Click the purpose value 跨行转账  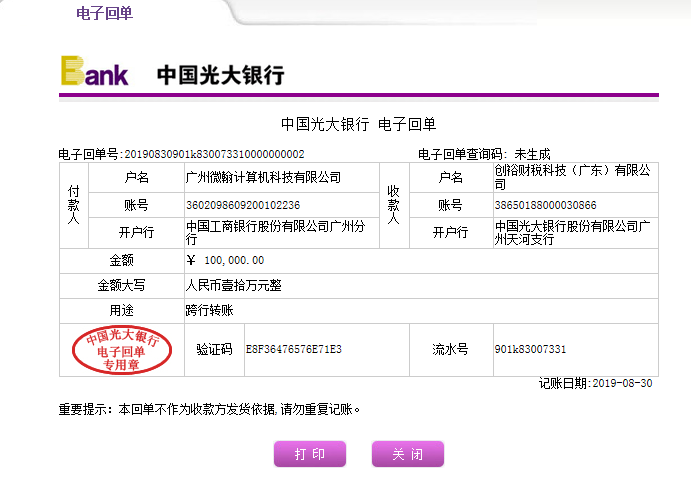tap(209, 311)
